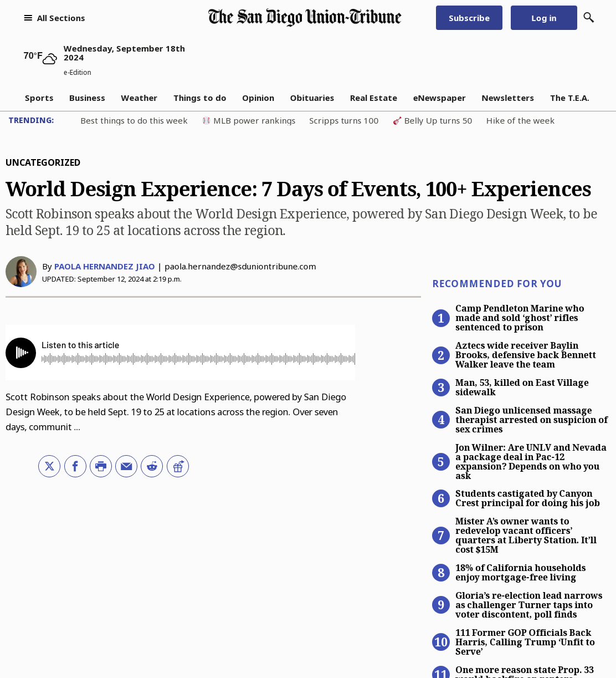Click the author email address

click(240, 267)
